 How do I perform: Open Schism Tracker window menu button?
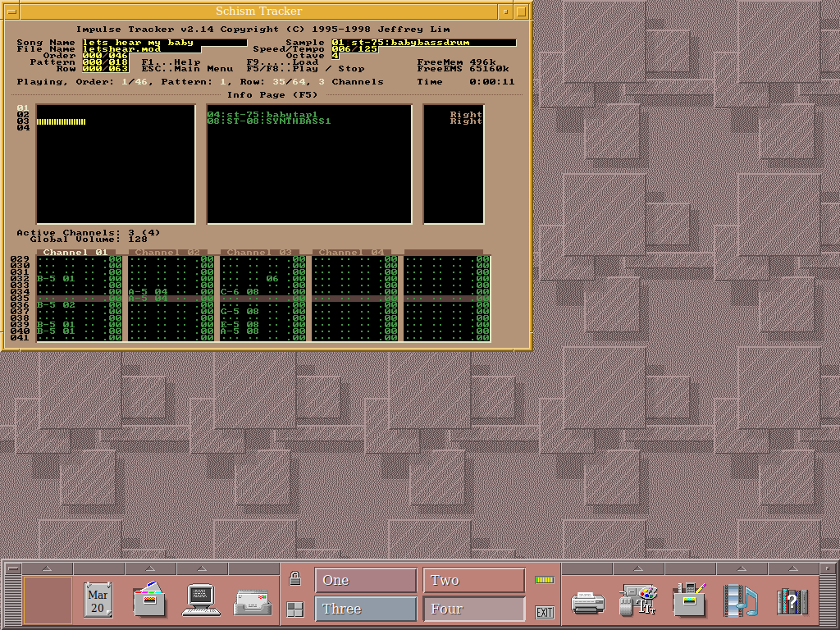coord(10,11)
